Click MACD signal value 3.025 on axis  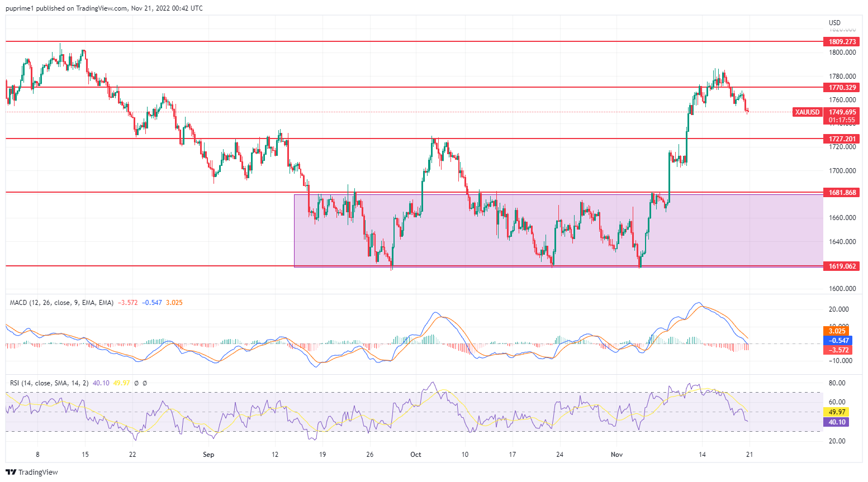pyautogui.click(x=837, y=331)
